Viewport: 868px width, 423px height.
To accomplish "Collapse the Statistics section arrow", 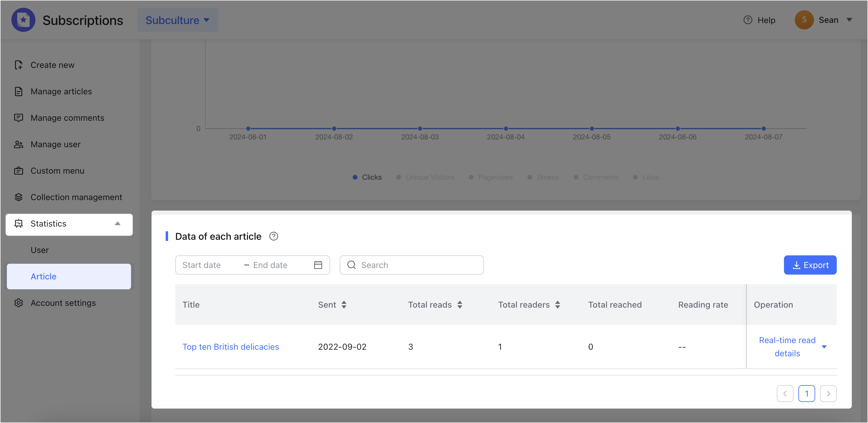I will pos(117,224).
